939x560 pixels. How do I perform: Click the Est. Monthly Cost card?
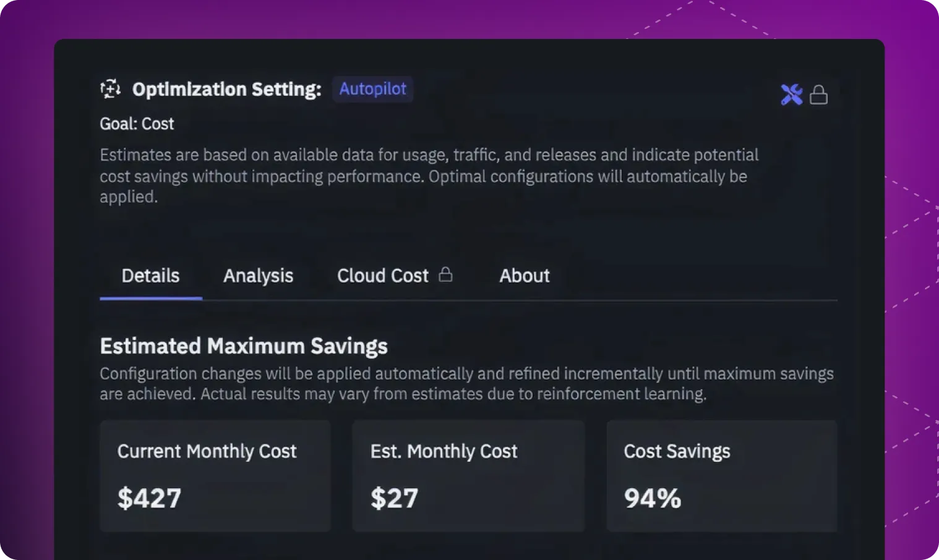click(x=468, y=476)
